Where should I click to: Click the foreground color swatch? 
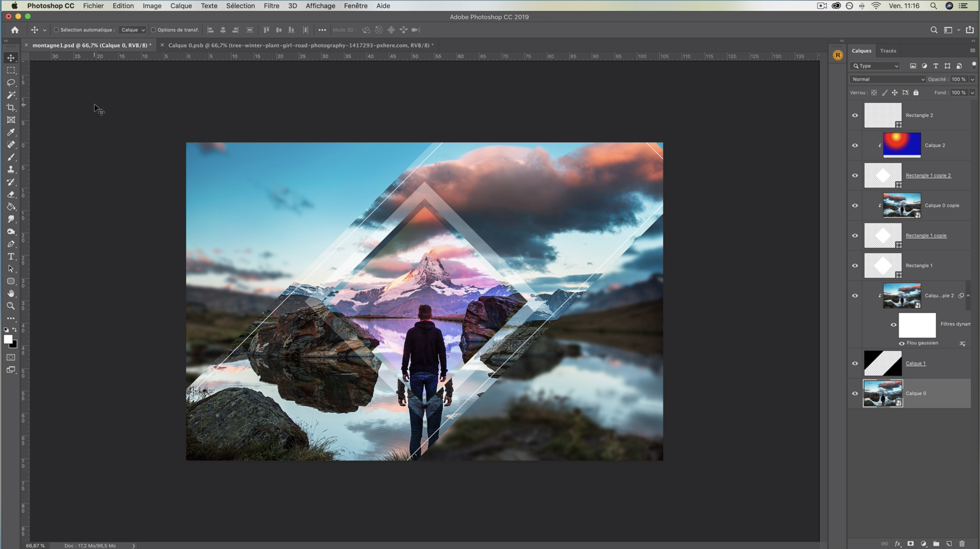point(8,339)
